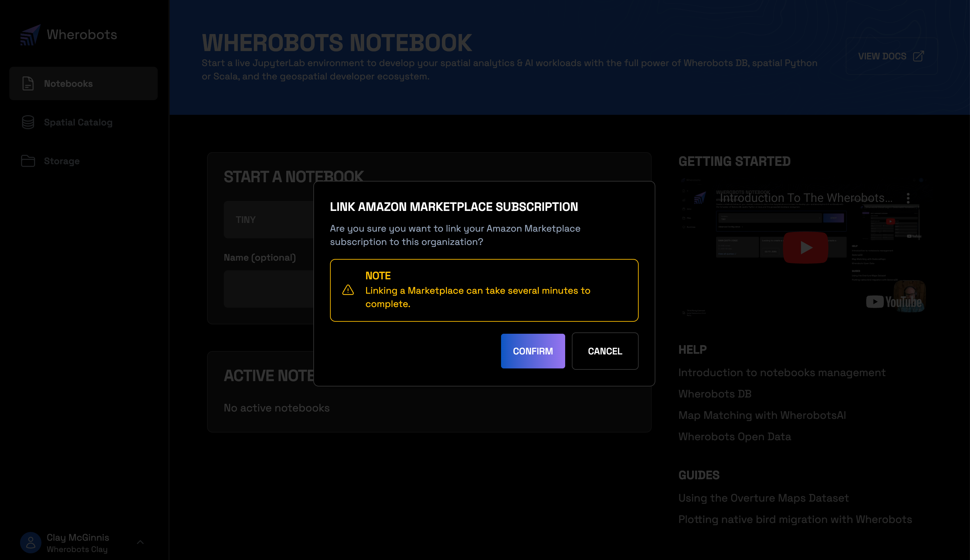Click the warning triangle icon in note

(x=348, y=290)
